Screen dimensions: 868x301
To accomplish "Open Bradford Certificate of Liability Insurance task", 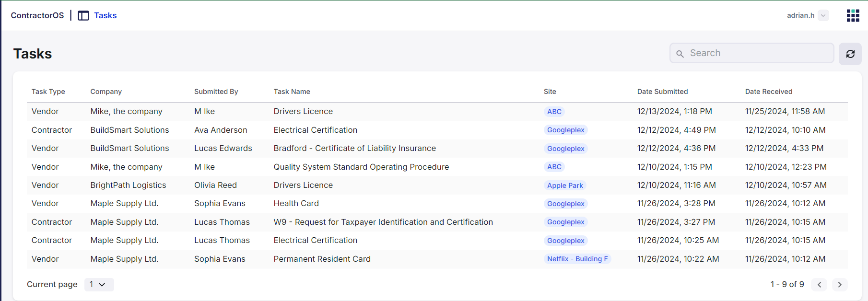I will 354,149.
